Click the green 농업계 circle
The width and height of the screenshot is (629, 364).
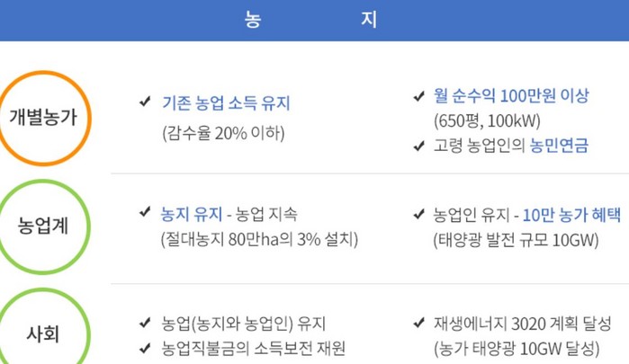pos(43,226)
